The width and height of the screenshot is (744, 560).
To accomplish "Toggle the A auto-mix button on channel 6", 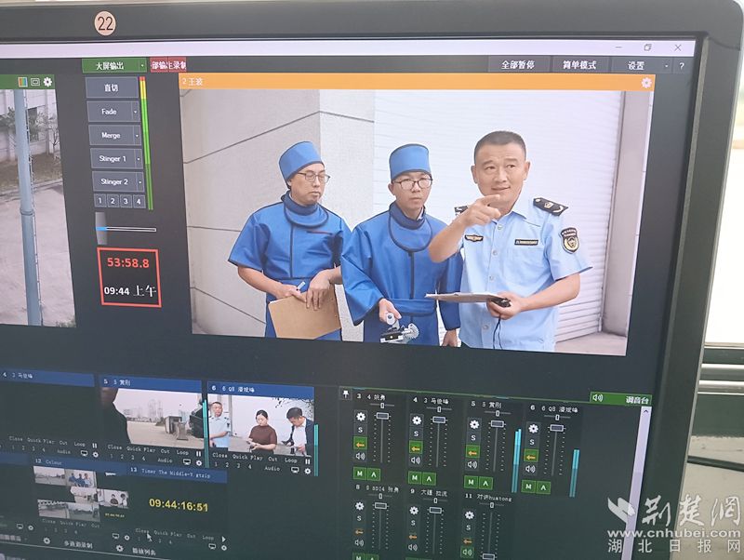I will (x=544, y=487).
